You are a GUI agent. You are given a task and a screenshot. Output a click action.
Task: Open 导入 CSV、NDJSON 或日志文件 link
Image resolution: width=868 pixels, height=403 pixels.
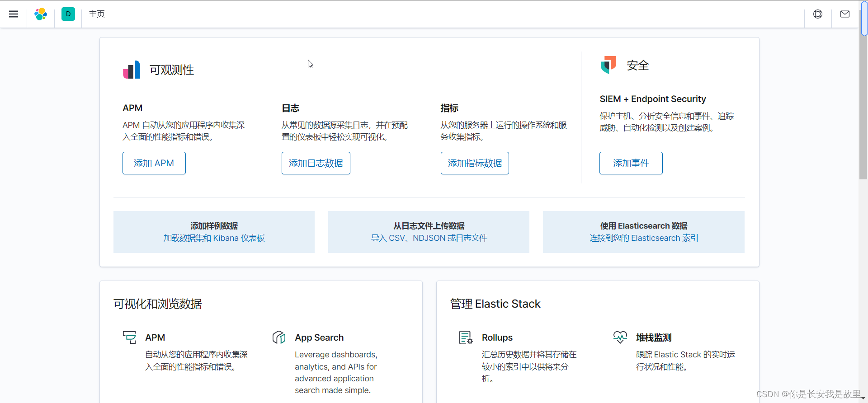tap(429, 238)
